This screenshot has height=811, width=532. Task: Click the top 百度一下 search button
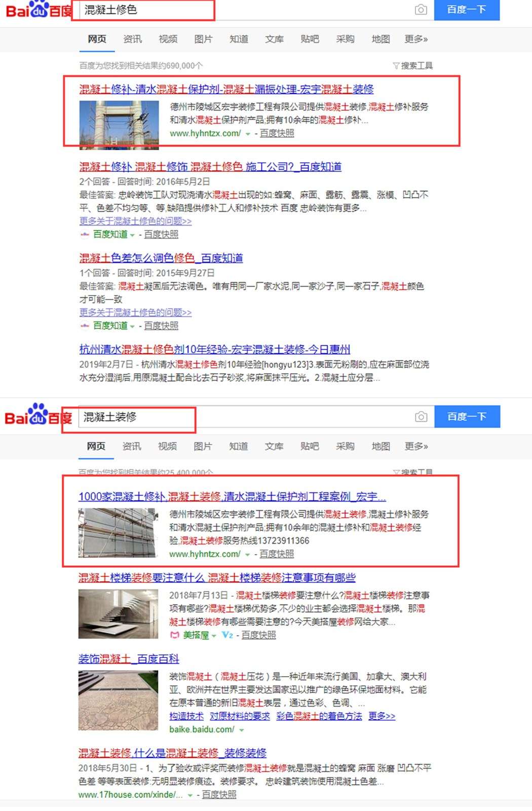(x=467, y=10)
